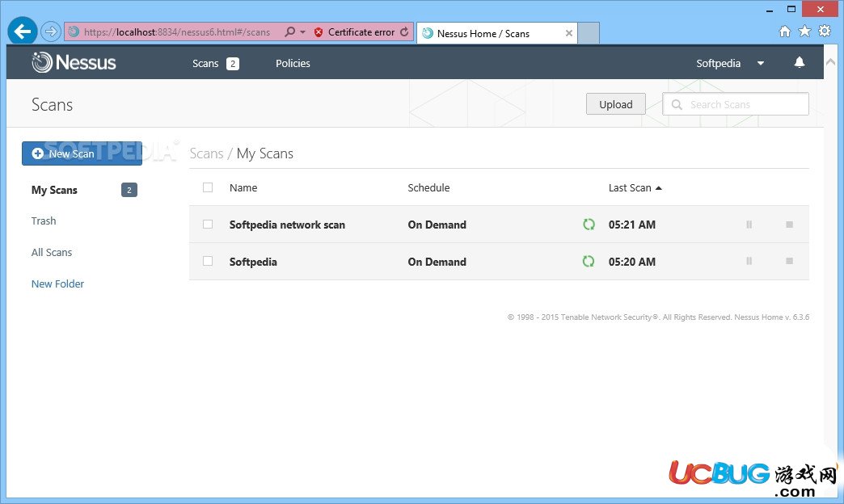The height and width of the screenshot is (504, 844).
Task: Click the Upload button
Action: [616, 104]
